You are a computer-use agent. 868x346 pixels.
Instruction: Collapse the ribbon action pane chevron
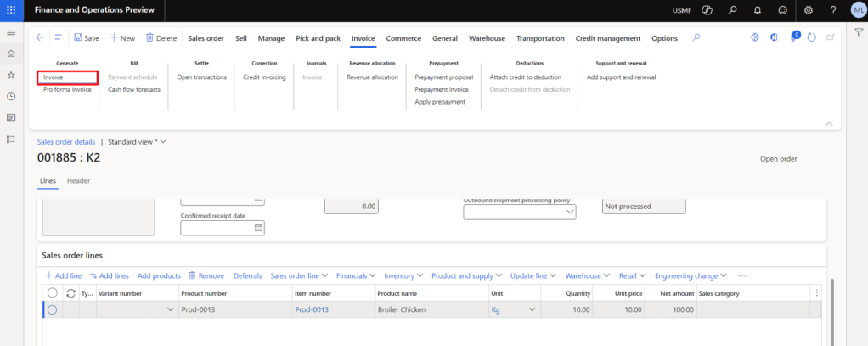829,124
